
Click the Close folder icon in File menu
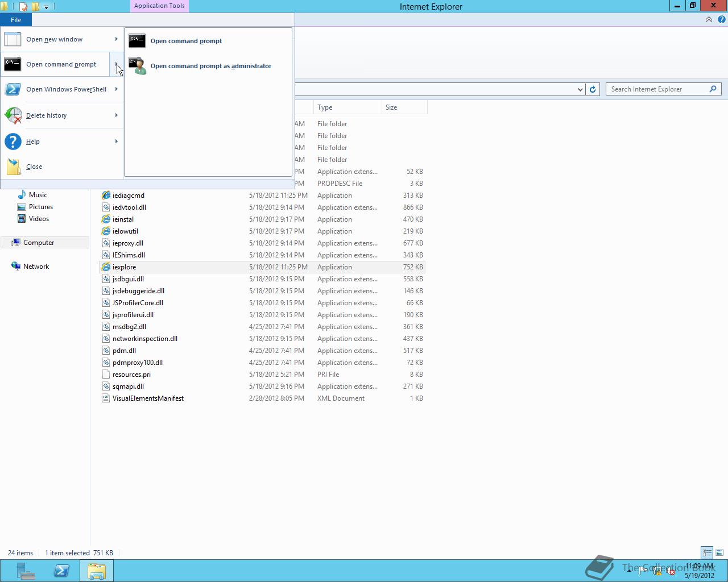[x=14, y=167]
